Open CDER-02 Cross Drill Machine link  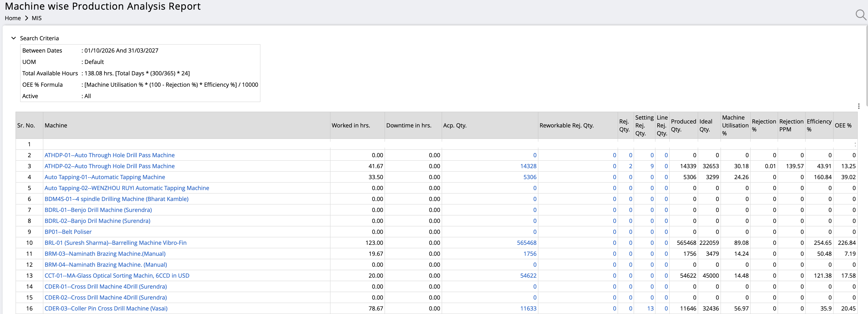[x=106, y=298]
